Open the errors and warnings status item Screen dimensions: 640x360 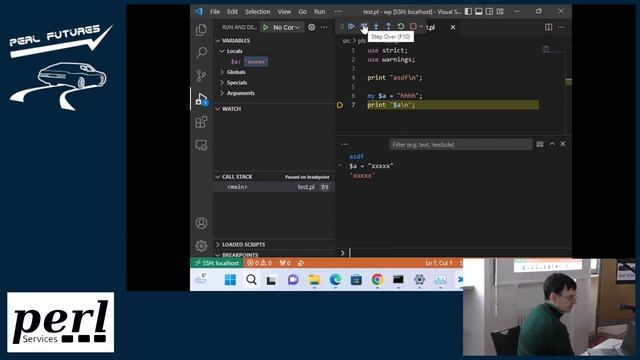[x=259, y=263]
